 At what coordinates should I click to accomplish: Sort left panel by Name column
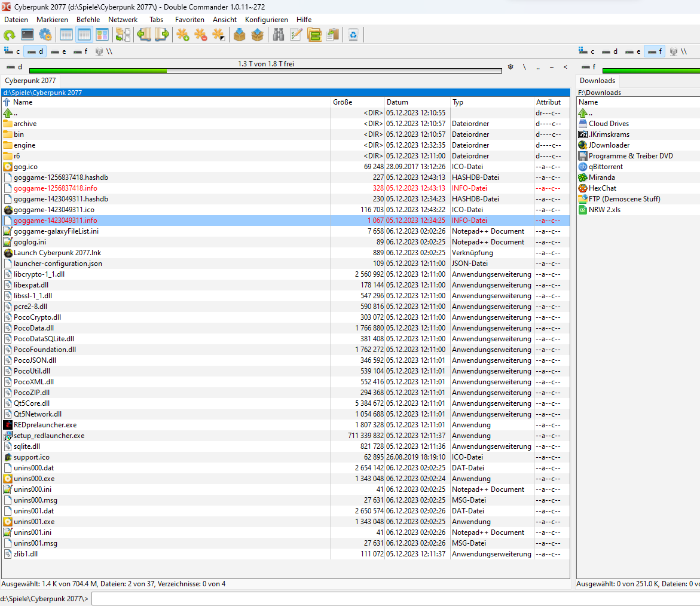point(166,102)
